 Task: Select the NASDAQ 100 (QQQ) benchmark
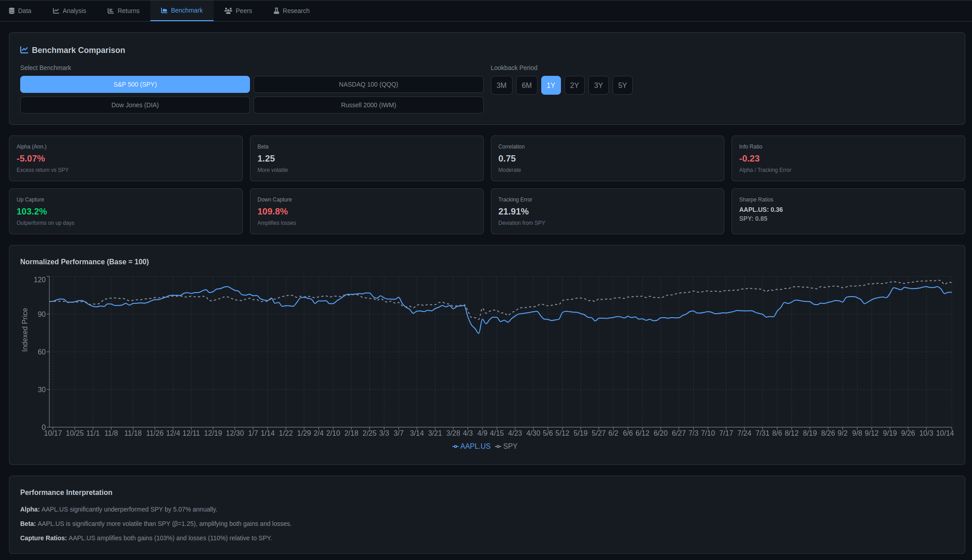pyautogui.click(x=368, y=84)
